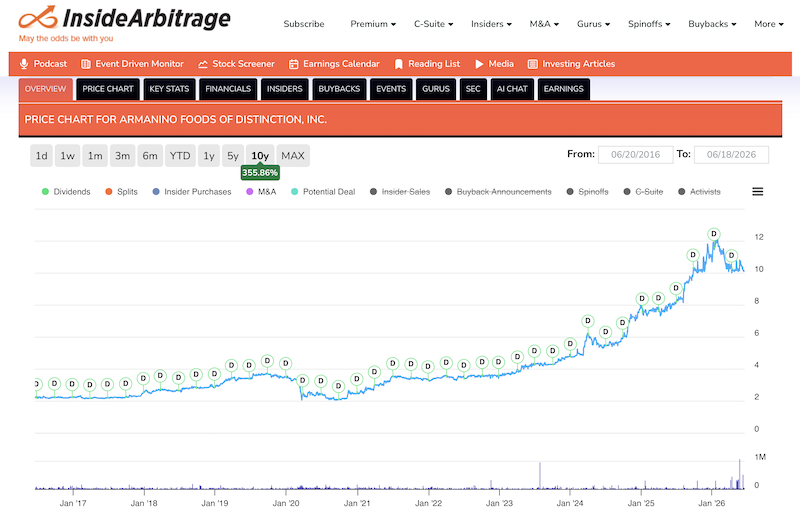Screen dimensions: 800x518
Task: Click the From date field
Action: click(x=635, y=155)
